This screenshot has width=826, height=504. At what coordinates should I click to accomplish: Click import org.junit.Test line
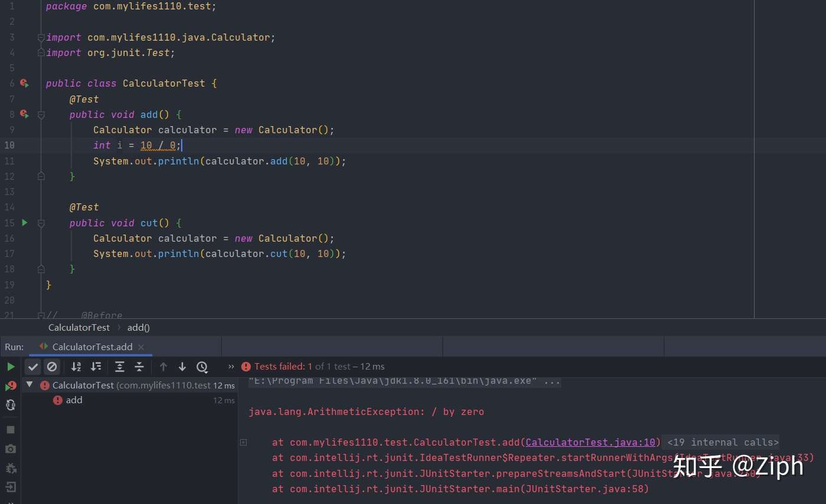111,53
